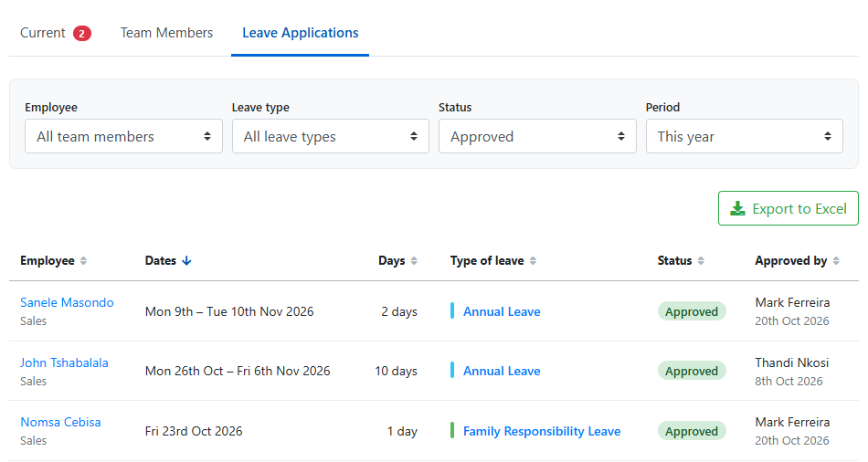The width and height of the screenshot is (868, 462).
Task: Click the '2 days' cell
Action: [399, 311]
